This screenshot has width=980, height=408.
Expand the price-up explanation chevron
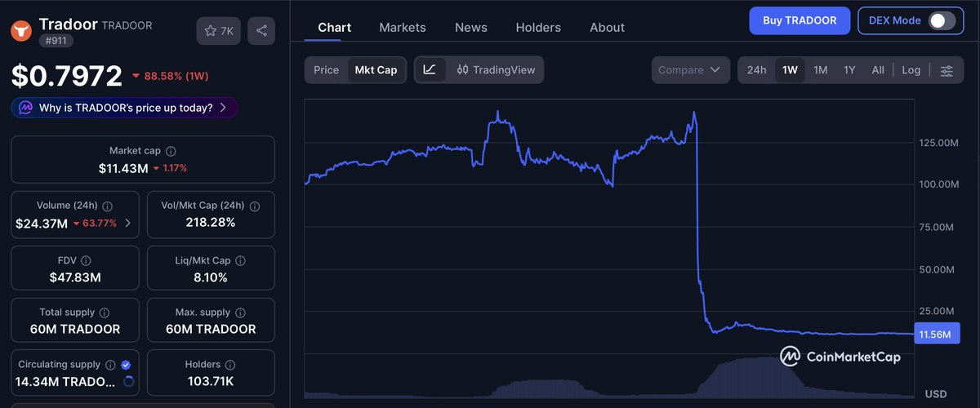pyautogui.click(x=223, y=107)
